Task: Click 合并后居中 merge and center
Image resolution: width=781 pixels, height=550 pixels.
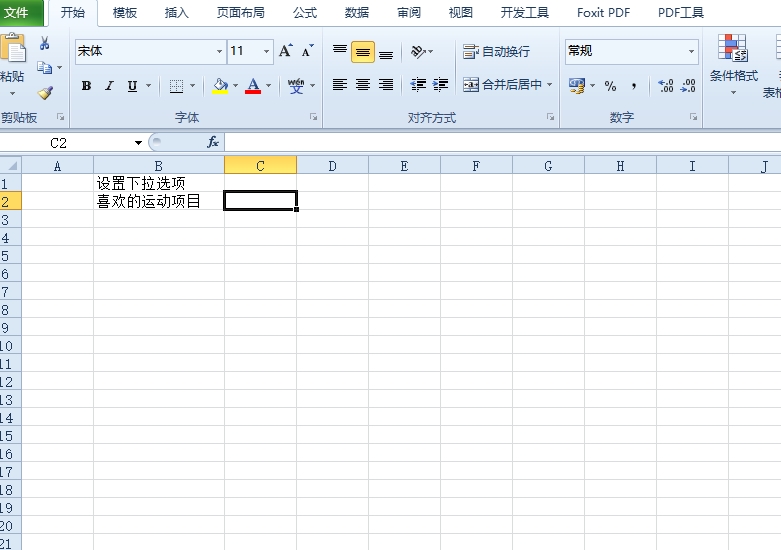Action: coord(502,85)
